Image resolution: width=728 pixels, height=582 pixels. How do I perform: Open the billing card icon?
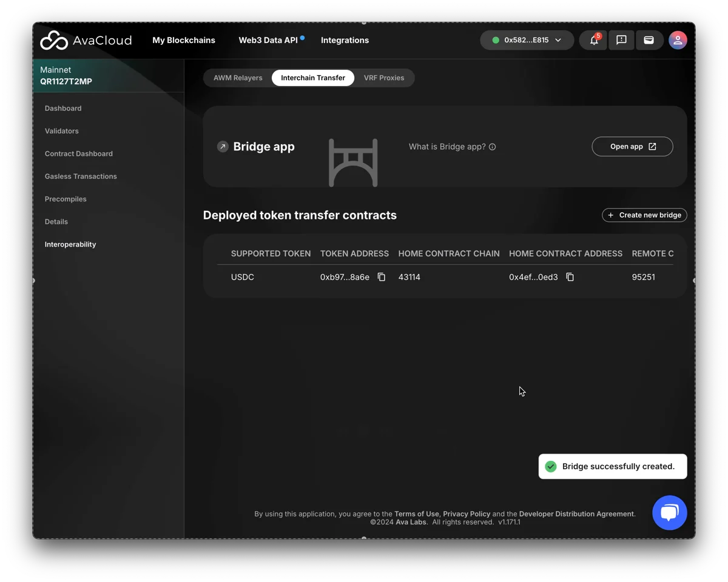click(x=649, y=40)
